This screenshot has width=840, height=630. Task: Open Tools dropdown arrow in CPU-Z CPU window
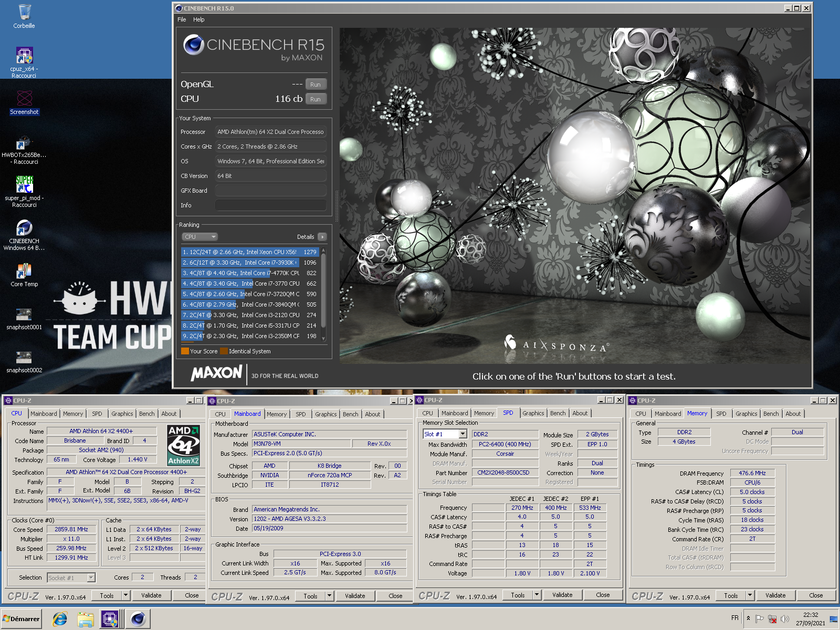click(125, 595)
